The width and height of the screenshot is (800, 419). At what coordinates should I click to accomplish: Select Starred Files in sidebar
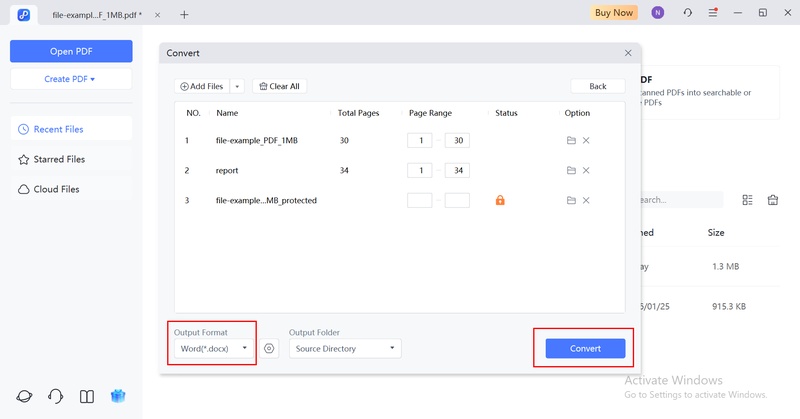[71, 159]
